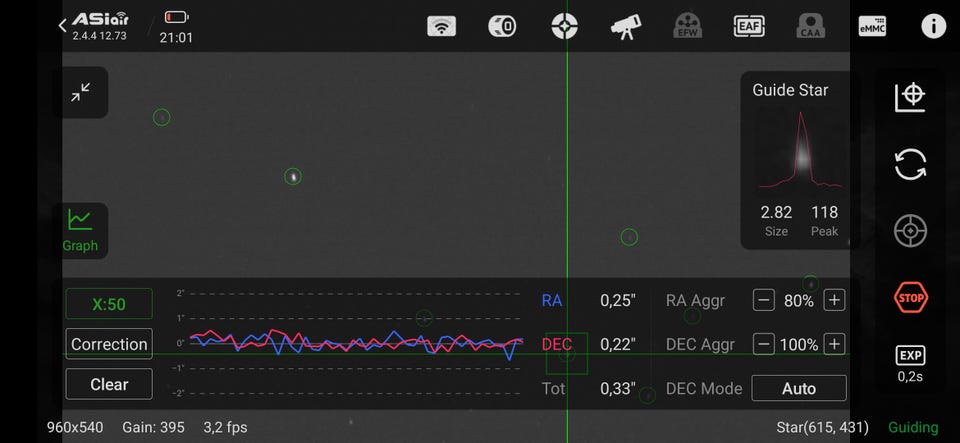
Task: Tap the RA 0,25" error value
Action: click(618, 300)
